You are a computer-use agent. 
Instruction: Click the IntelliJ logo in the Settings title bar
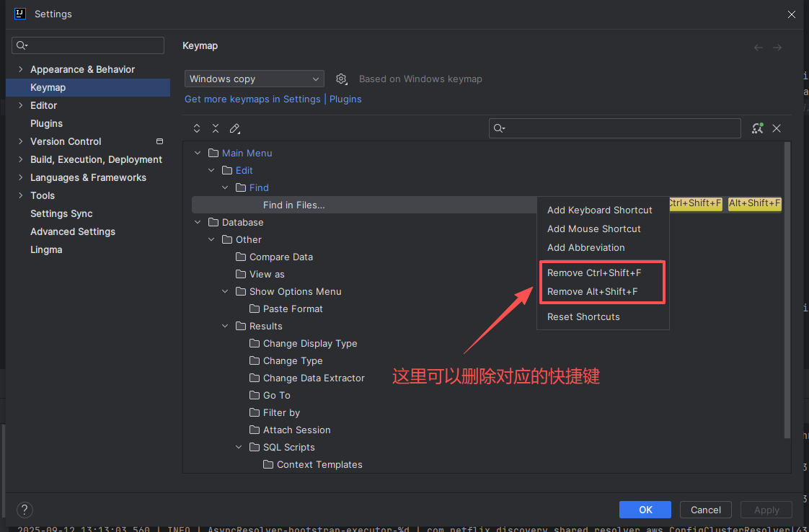coord(20,14)
